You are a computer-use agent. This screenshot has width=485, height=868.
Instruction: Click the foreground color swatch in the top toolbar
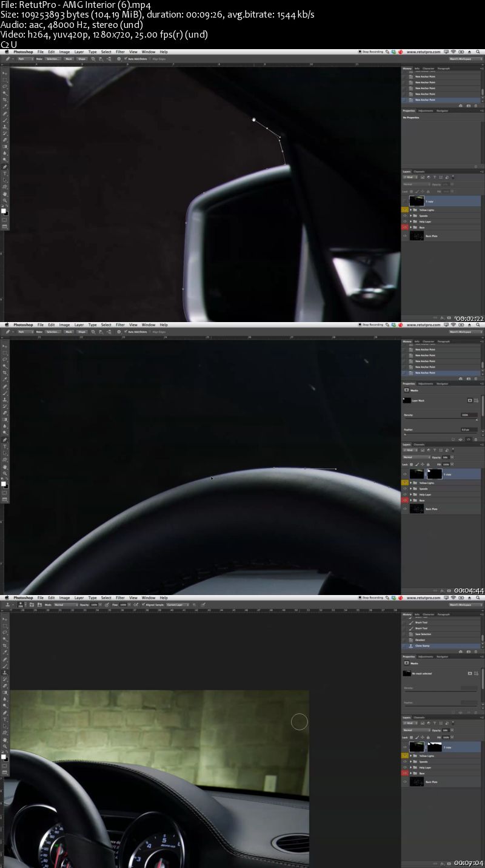click(x=4, y=211)
